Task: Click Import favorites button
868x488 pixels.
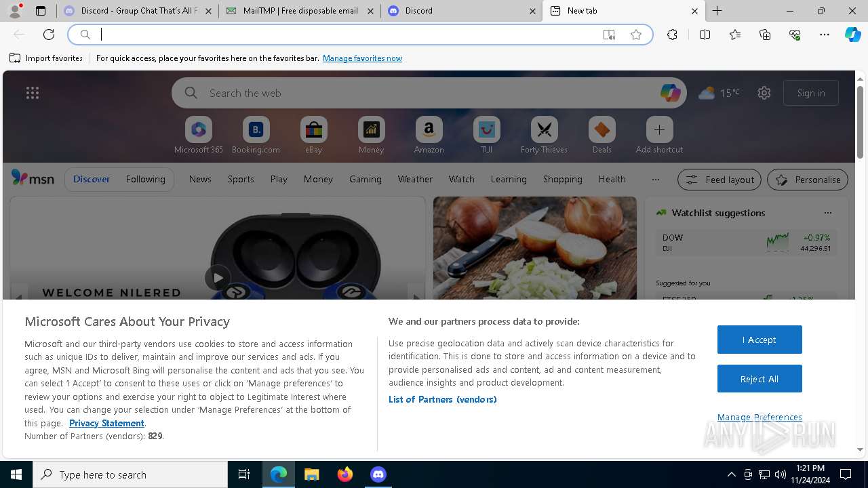Action: pyautogui.click(x=46, y=58)
